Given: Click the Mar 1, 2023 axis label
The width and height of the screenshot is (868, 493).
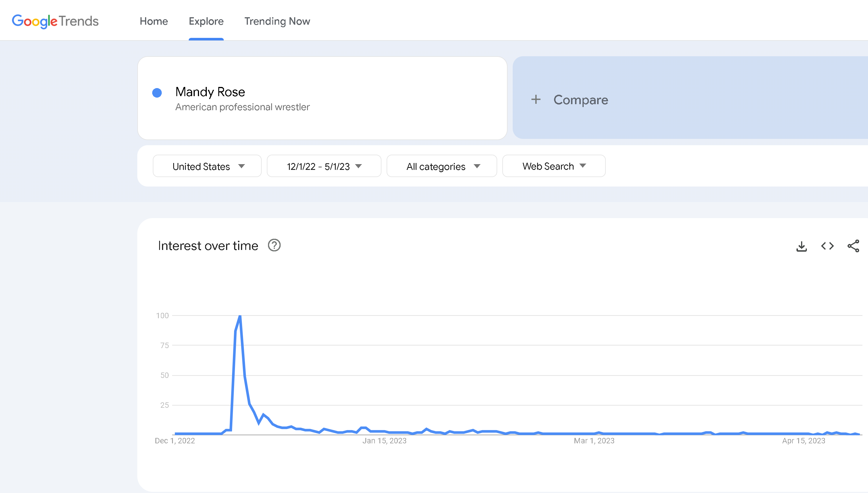Looking at the screenshot, I should [x=594, y=441].
